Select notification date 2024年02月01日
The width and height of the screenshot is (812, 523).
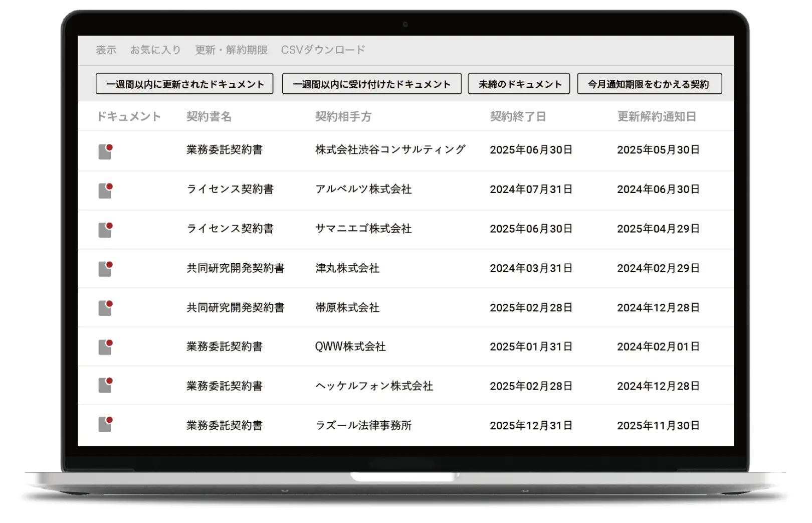click(x=658, y=346)
